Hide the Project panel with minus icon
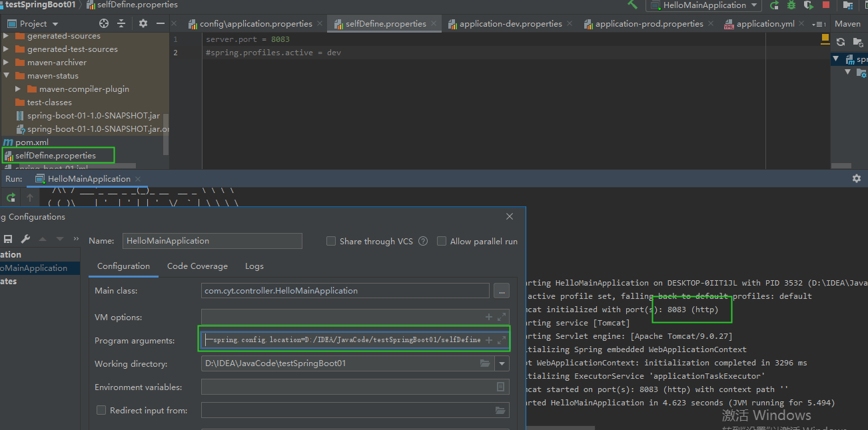Viewport: 868px width, 430px height. tap(161, 23)
